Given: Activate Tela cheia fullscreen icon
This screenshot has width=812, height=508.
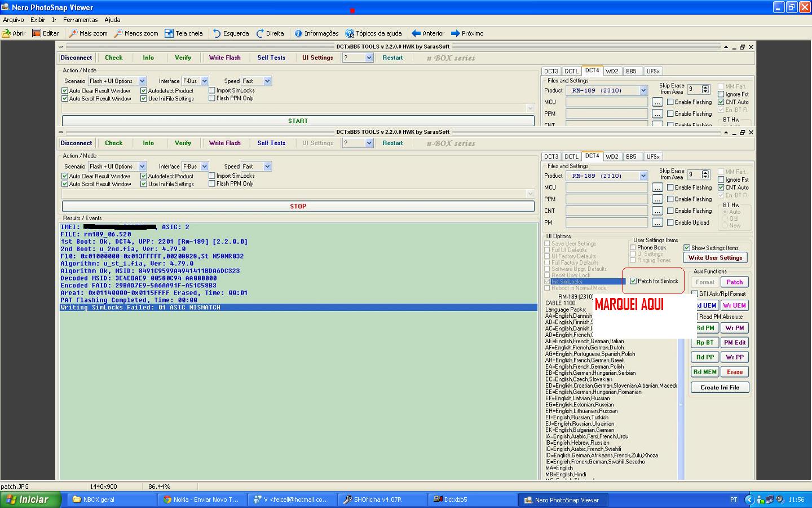Looking at the screenshot, I should pyautogui.click(x=169, y=33).
